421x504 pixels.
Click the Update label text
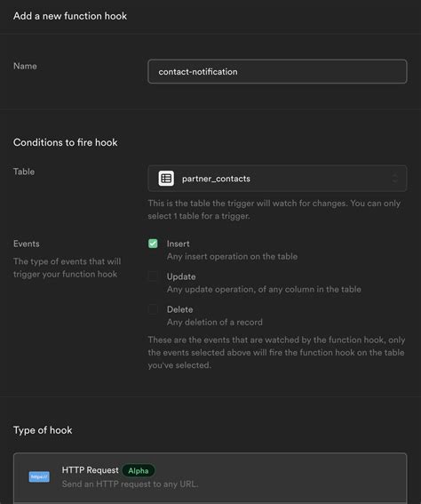click(181, 276)
